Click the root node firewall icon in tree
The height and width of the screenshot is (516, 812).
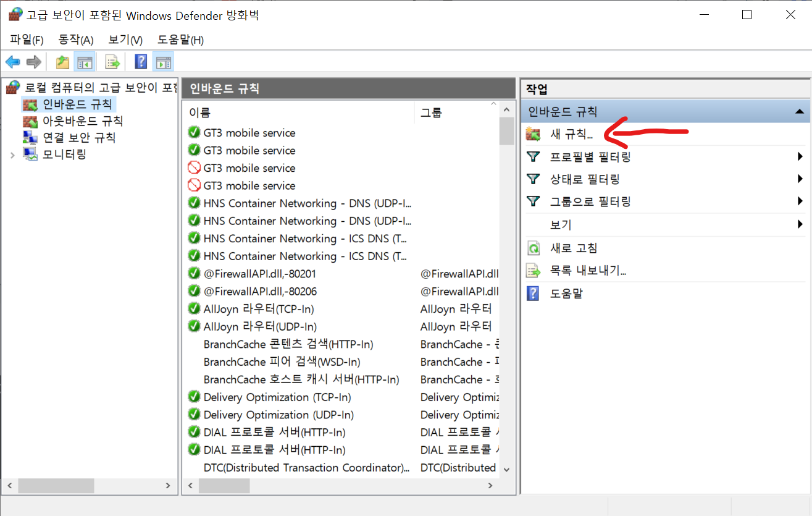pos(13,87)
